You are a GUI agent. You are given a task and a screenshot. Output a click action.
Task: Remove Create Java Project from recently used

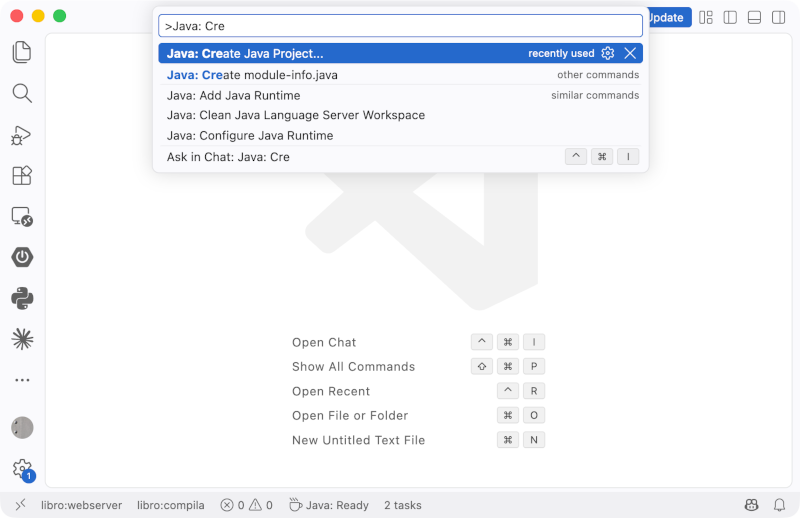click(630, 53)
